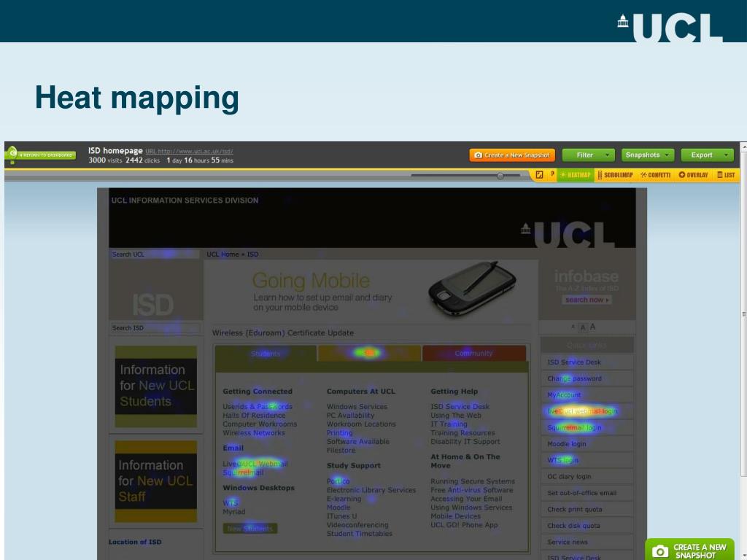Open Windows Services link
The image size is (747, 560).
click(357, 407)
